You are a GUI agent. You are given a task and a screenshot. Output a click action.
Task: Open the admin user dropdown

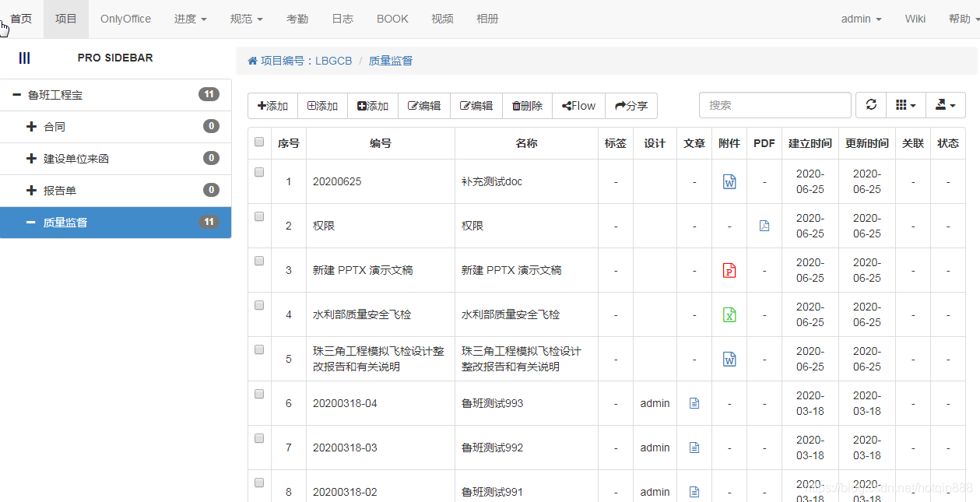pos(861,19)
